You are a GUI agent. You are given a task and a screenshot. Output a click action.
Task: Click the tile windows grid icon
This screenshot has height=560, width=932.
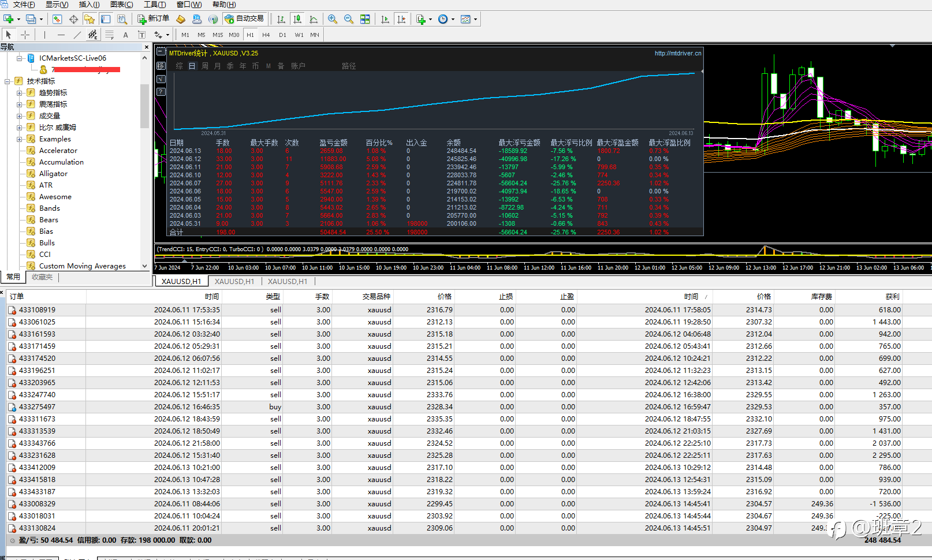[365, 19]
